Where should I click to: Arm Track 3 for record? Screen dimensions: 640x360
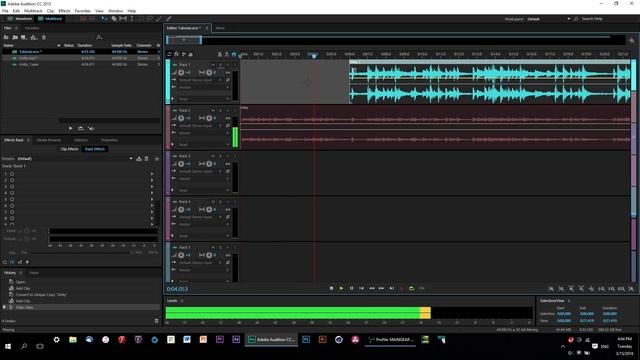pos(228,156)
